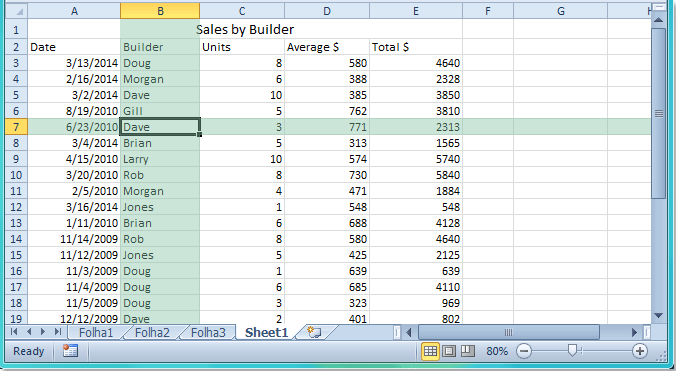Show previous sheet tab arrow
Screen dimensions: 676x371
(29, 331)
